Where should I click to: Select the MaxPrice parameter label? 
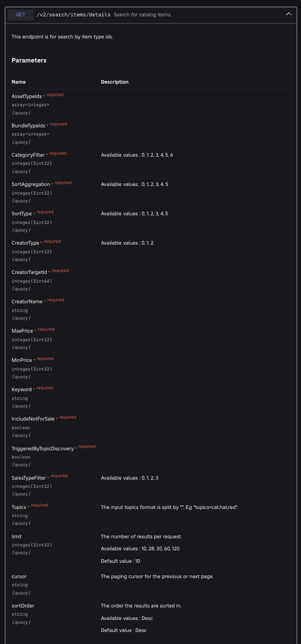[22, 330]
